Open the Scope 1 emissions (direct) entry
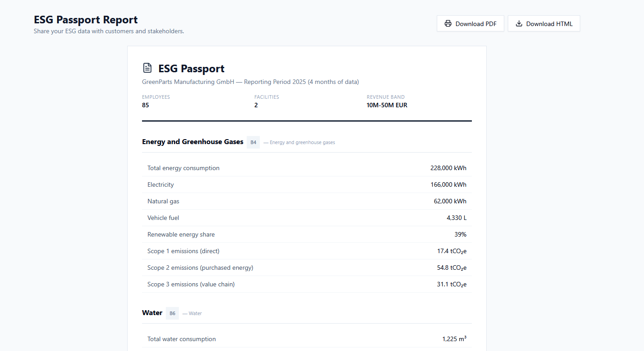 click(x=183, y=251)
